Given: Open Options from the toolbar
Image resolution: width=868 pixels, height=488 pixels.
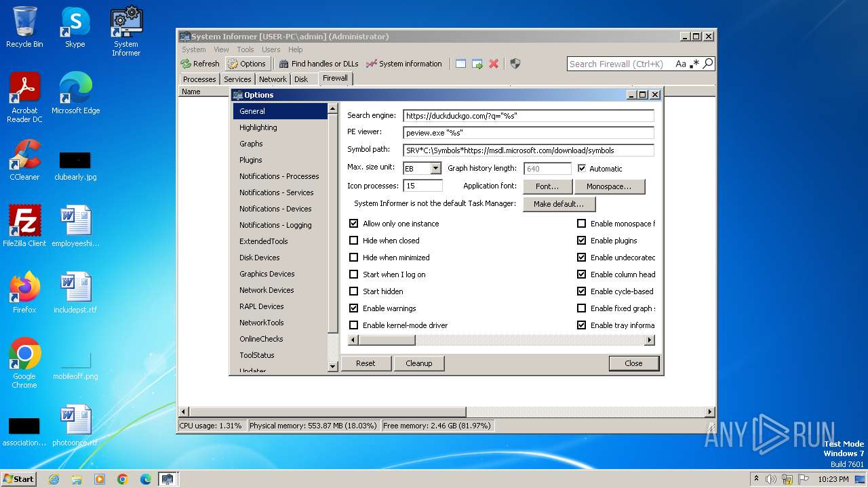Looking at the screenshot, I should pyautogui.click(x=246, y=64).
